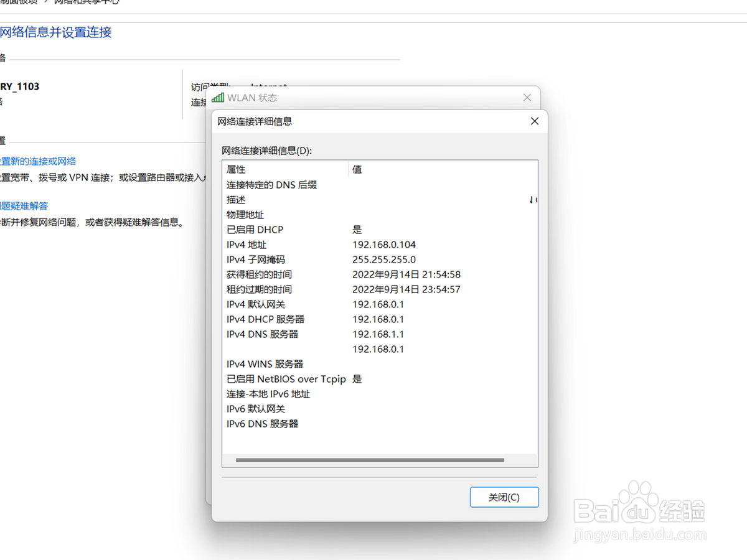Click the horizontal scrollbar in details list
The image size is (747, 560).
click(x=370, y=460)
